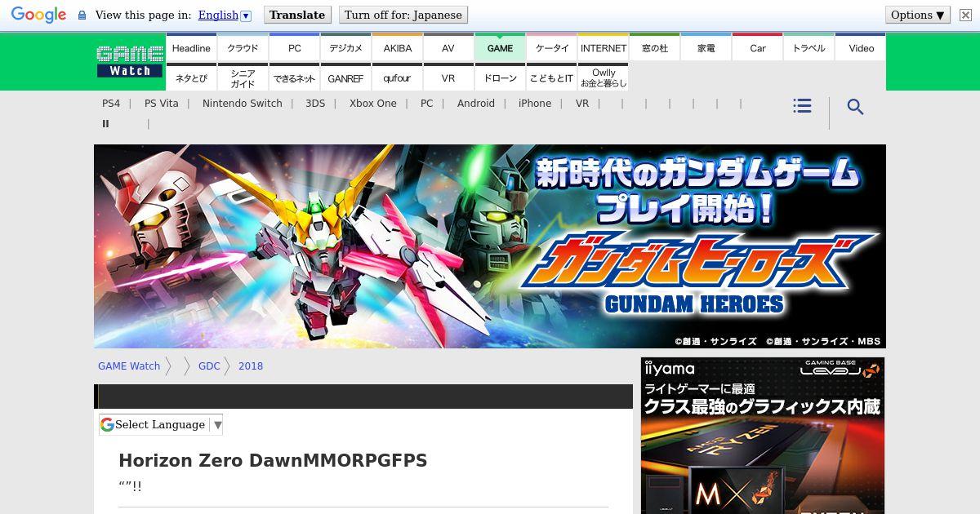The width and height of the screenshot is (980, 514).
Task: Go to PC platform category link
Action: [x=426, y=104]
